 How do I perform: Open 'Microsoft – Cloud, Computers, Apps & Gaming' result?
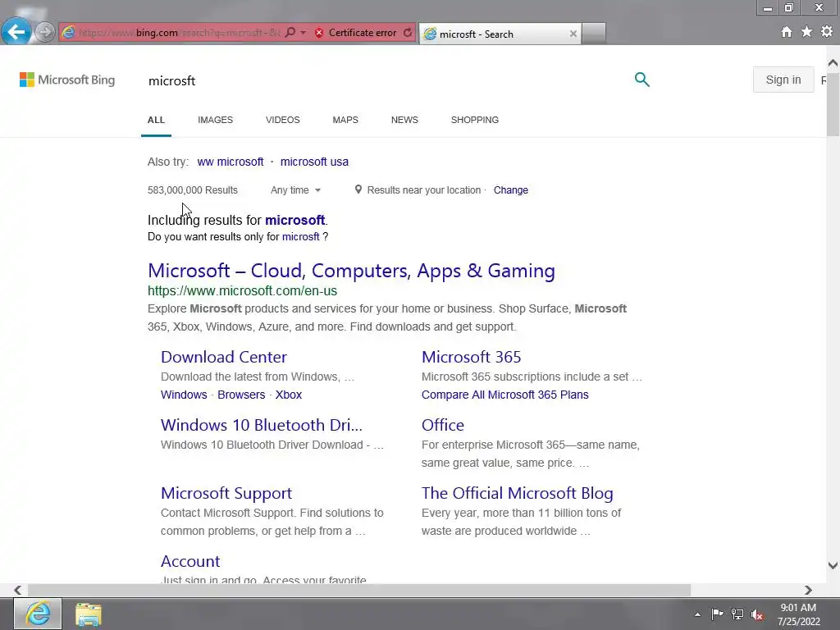point(351,271)
